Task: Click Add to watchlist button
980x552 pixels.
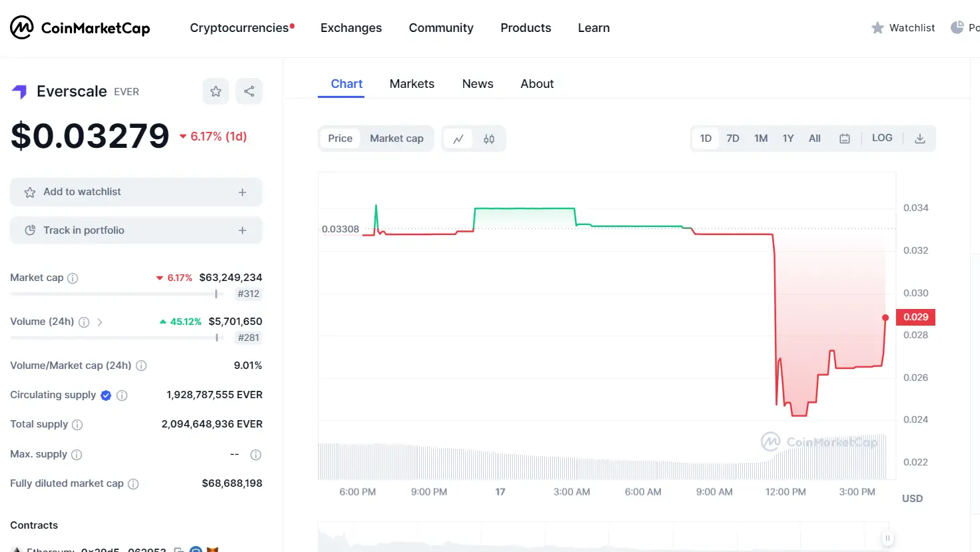Action: 136,192
